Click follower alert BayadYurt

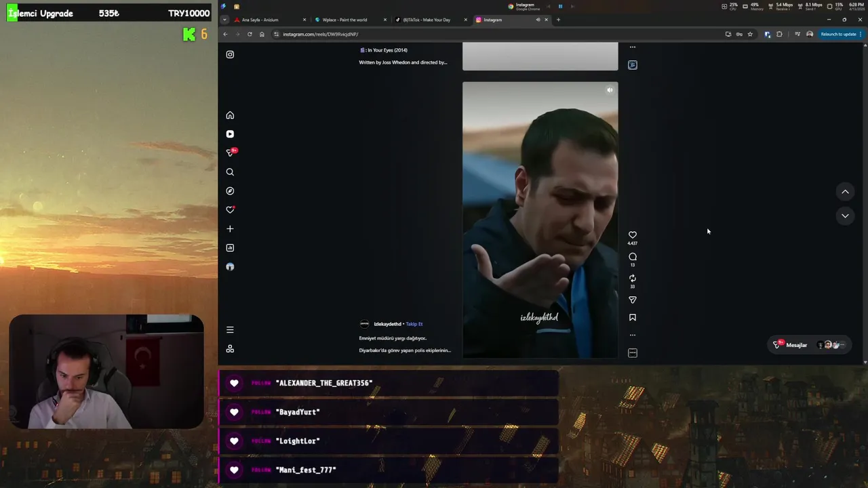(x=388, y=412)
